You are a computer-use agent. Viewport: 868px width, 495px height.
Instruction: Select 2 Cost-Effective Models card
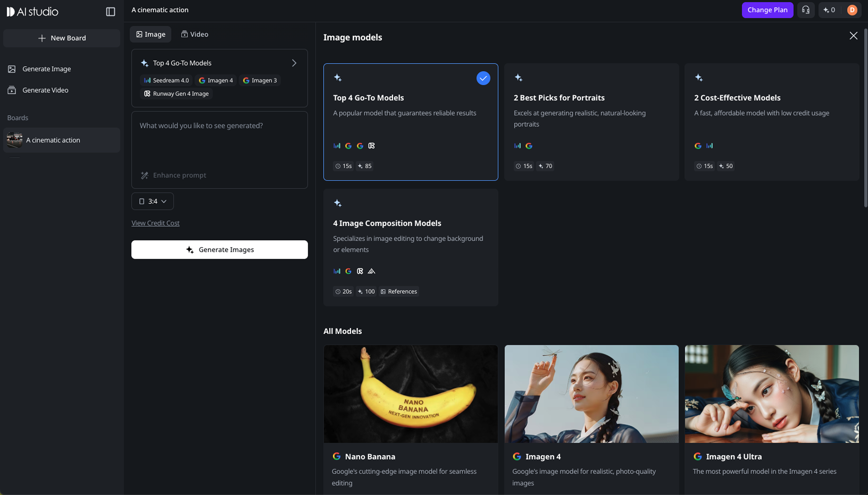(771, 122)
